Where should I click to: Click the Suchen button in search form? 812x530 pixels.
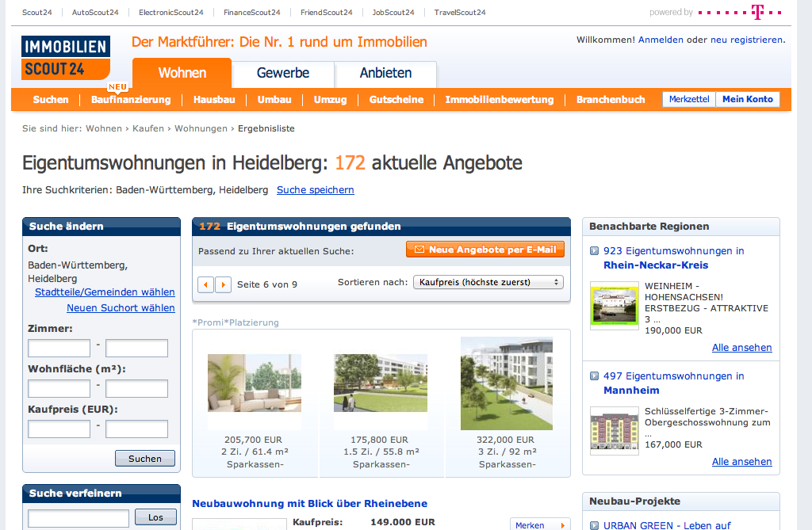[x=145, y=459]
